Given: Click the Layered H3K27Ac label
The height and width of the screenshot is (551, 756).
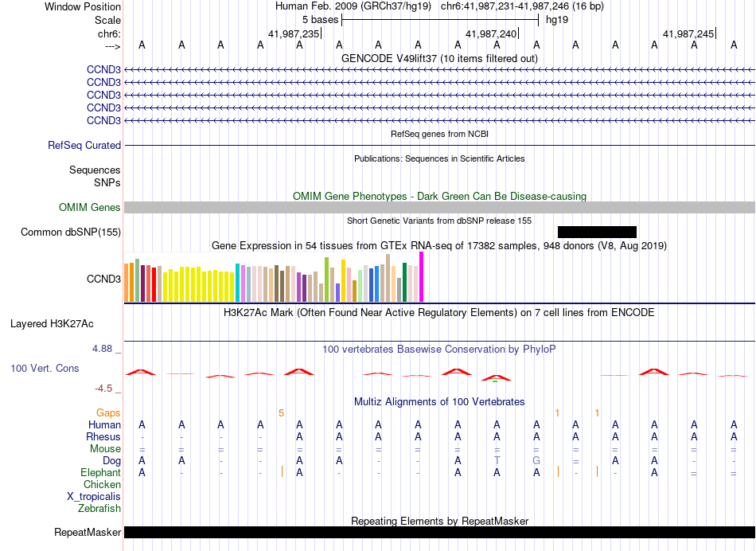Looking at the screenshot, I should (x=52, y=324).
